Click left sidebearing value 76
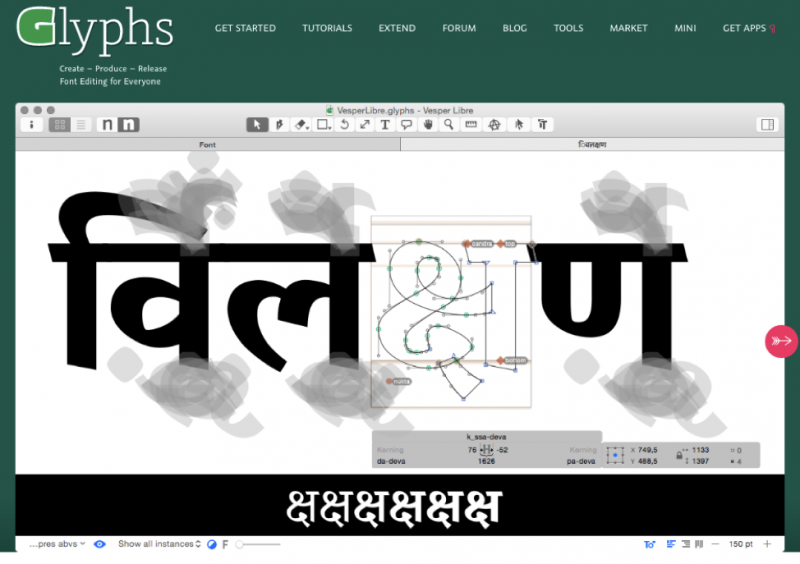This screenshot has width=800, height=564. click(x=472, y=450)
